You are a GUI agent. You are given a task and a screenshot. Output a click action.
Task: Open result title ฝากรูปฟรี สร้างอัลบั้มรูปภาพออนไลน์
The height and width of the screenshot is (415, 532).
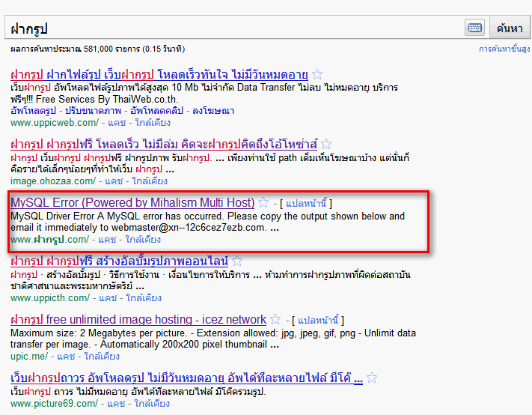(x=119, y=261)
